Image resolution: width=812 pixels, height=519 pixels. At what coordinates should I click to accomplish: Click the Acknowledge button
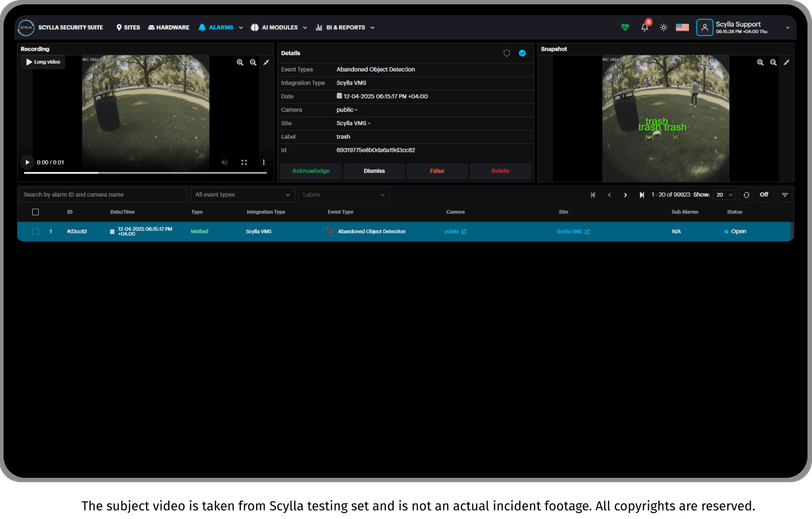(x=311, y=171)
